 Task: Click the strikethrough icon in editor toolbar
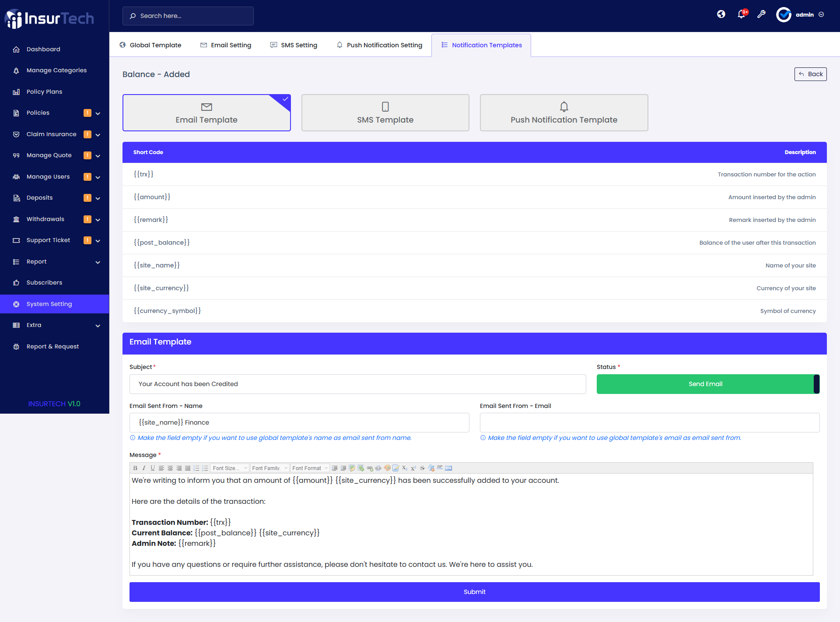(422, 468)
